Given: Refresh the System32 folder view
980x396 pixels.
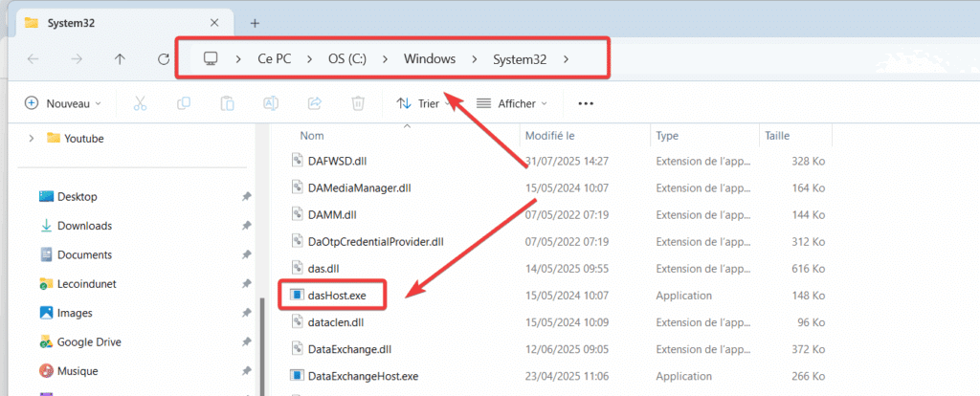Looking at the screenshot, I should coord(164,59).
